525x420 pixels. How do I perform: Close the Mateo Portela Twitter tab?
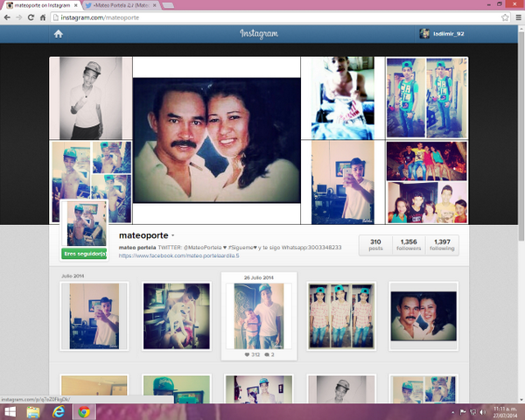point(155,5)
